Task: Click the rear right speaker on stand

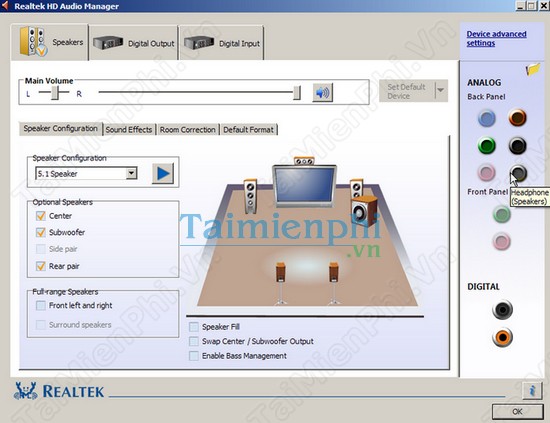Action: click(334, 283)
